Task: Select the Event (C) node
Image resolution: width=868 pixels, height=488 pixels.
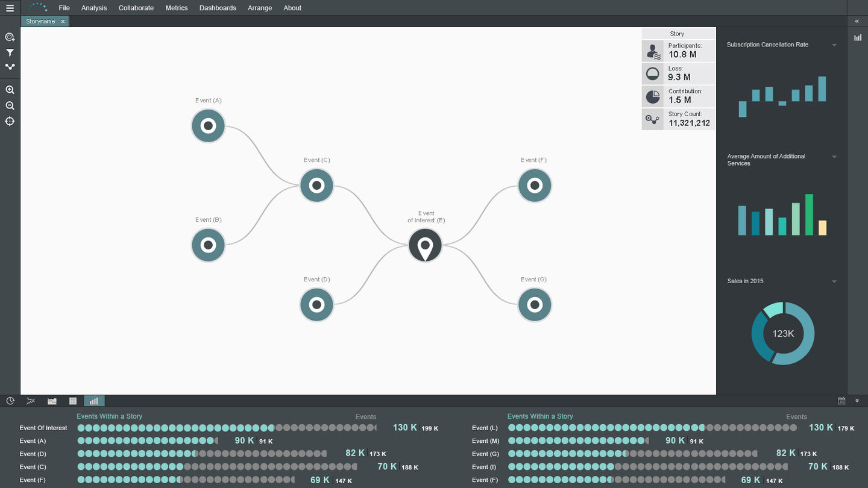Action: (x=316, y=186)
